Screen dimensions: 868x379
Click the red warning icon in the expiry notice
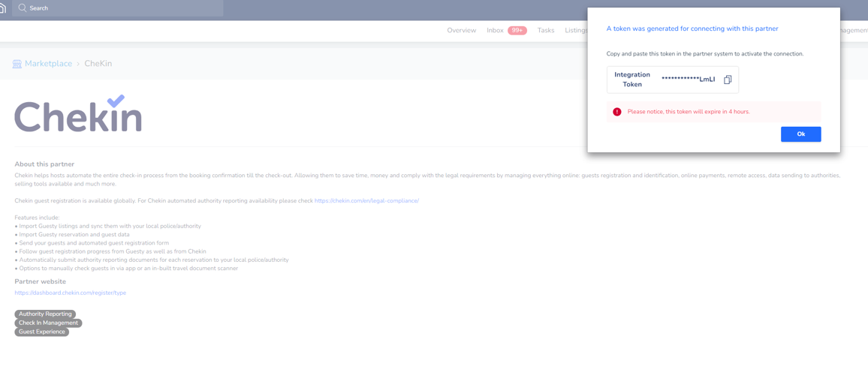pos(616,112)
